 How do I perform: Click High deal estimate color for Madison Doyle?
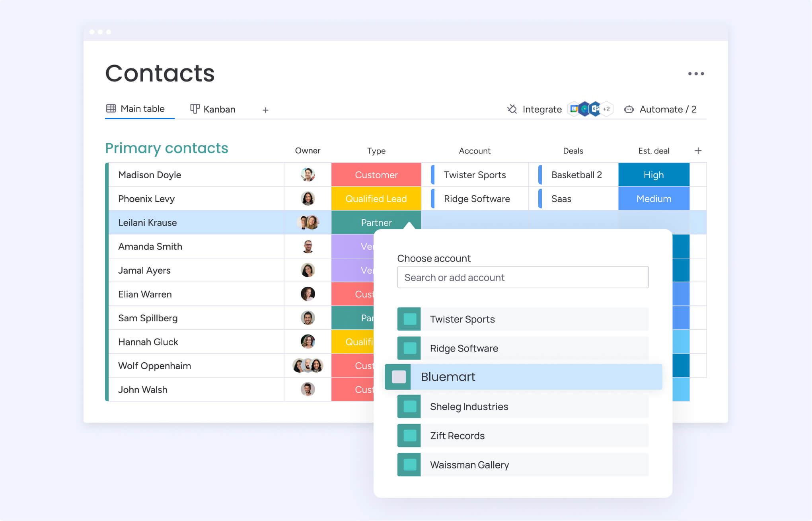pos(653,175)
